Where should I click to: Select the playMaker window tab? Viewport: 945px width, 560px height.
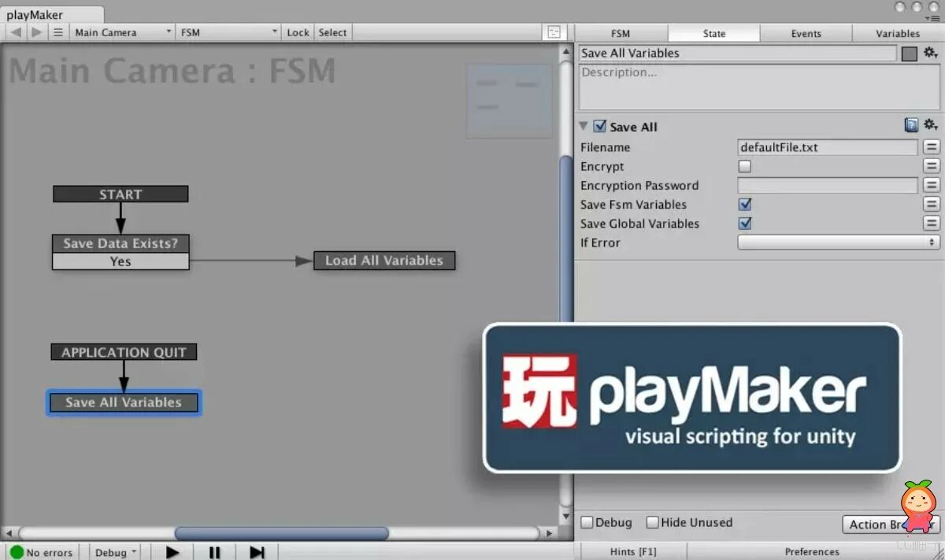coord(52,14)
